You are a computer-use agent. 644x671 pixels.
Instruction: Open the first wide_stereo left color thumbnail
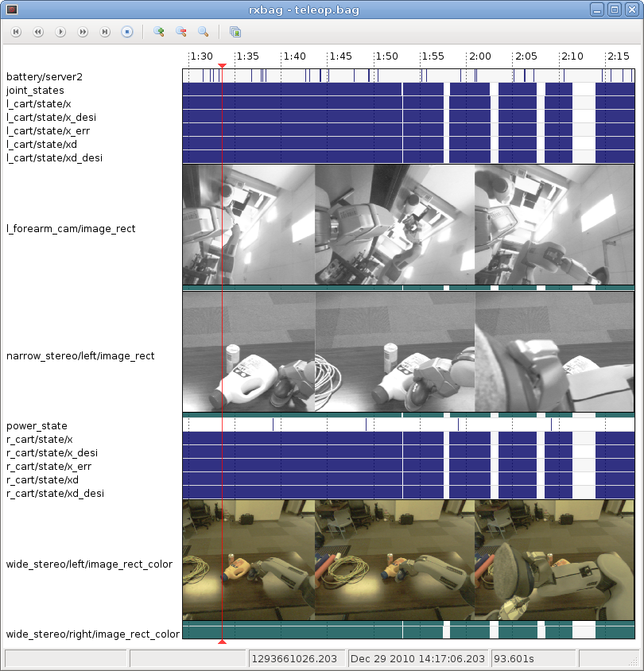(x=249, y=560)
